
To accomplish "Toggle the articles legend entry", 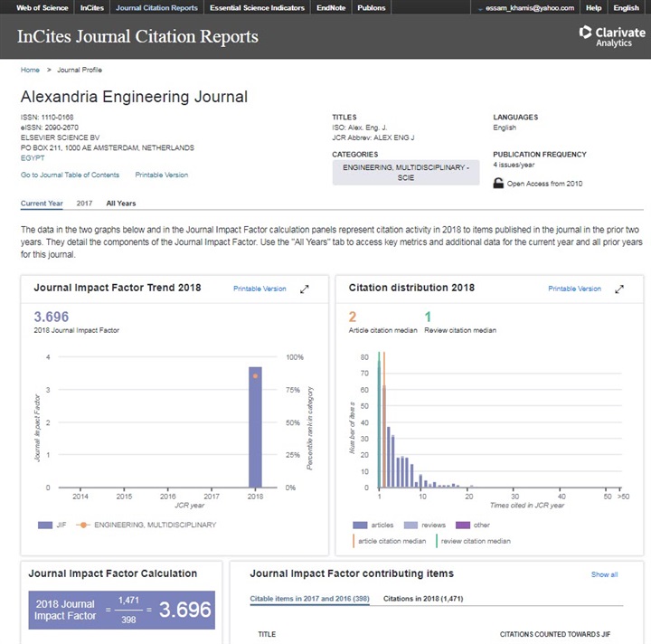I will pyautogui.click(x=360, y=525).
